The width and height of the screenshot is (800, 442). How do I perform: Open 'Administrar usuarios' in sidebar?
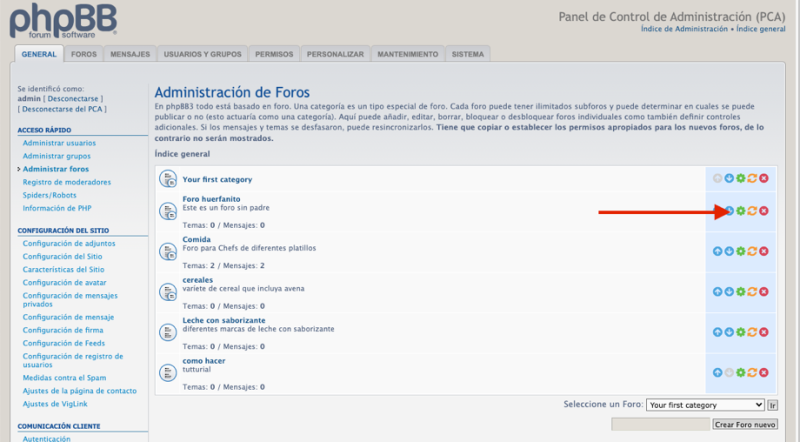59,143
